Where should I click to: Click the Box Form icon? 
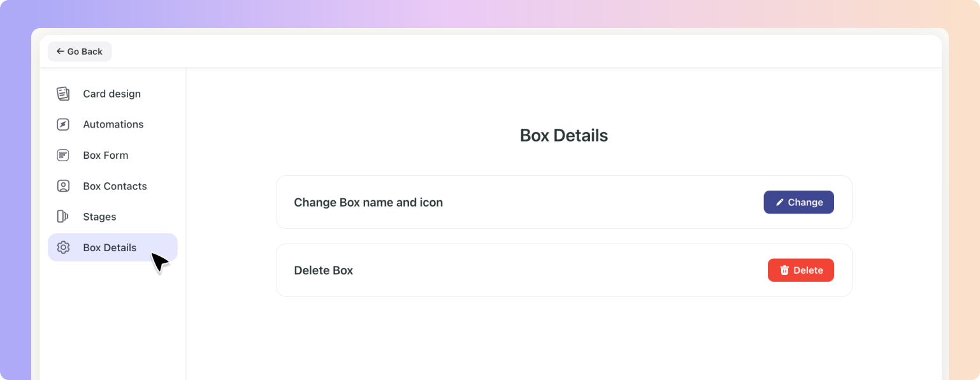click(x=63, y=155)
